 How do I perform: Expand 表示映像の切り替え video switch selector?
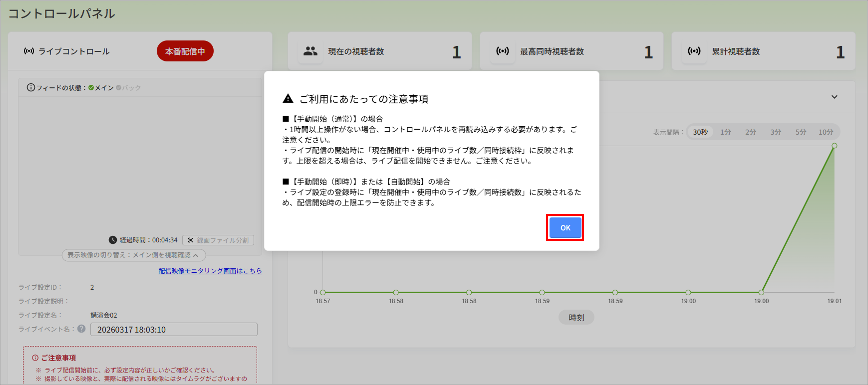tap(133, 255)
